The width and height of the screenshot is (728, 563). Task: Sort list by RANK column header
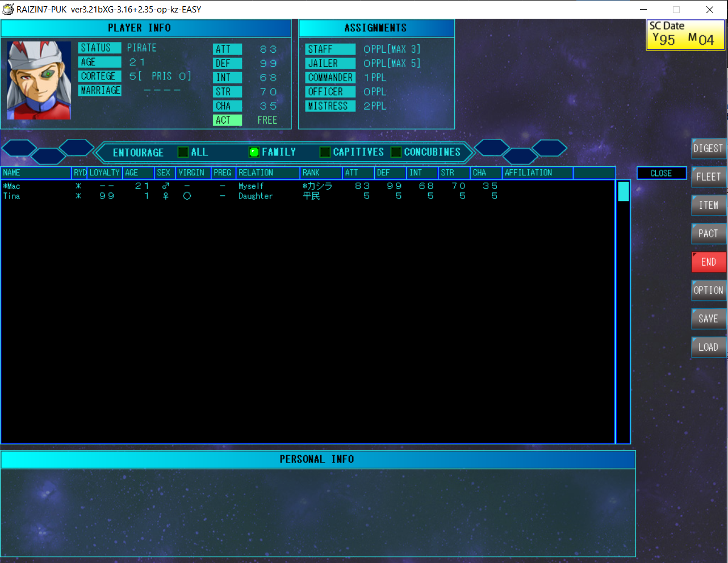click(x=311, y=173)
